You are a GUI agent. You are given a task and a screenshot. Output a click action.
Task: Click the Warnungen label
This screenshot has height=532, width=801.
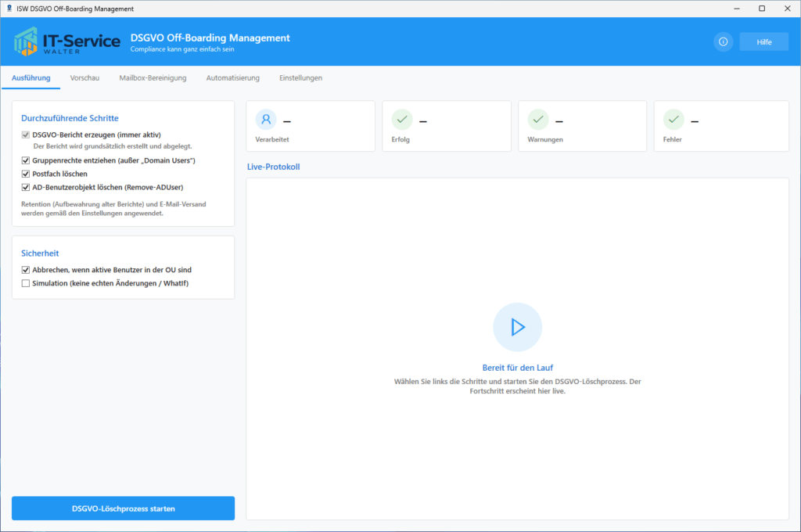545,139
